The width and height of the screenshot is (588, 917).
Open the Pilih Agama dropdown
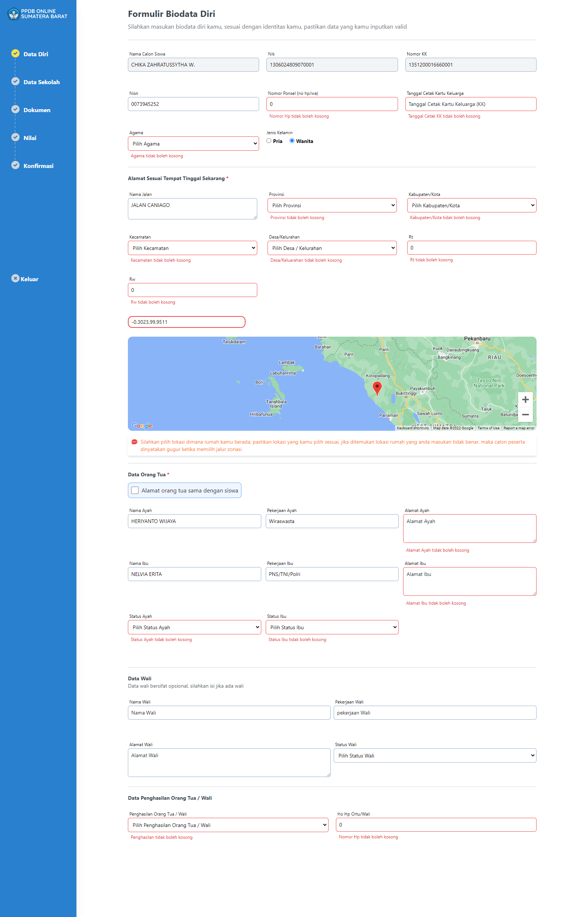pyautogui.click(x=193, y=144)
